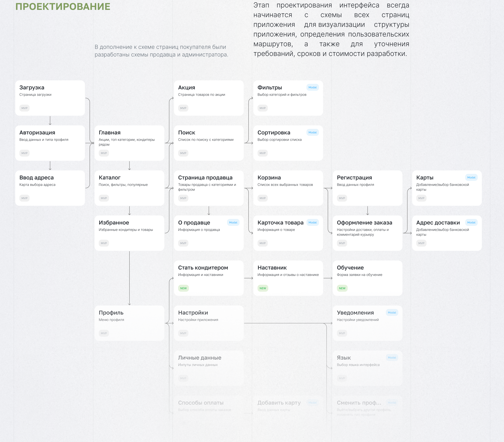This screenshot has height=442, width=504.
Task: Open the Корзина card
Action: click(288, 188)
